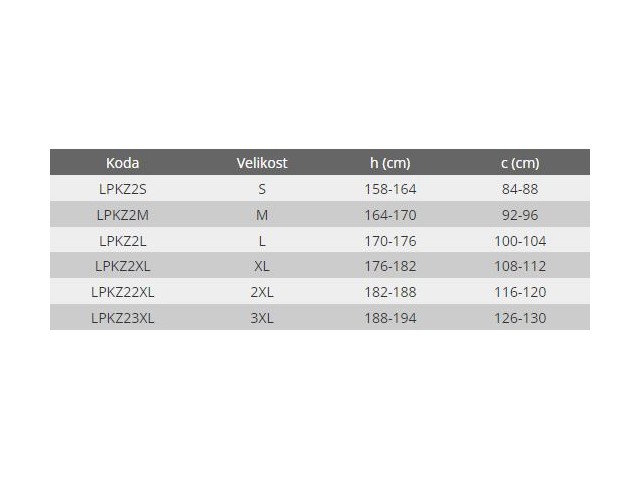640x480 pixels.
Task: Click the size M cell
Action: (x=262, y=214)
